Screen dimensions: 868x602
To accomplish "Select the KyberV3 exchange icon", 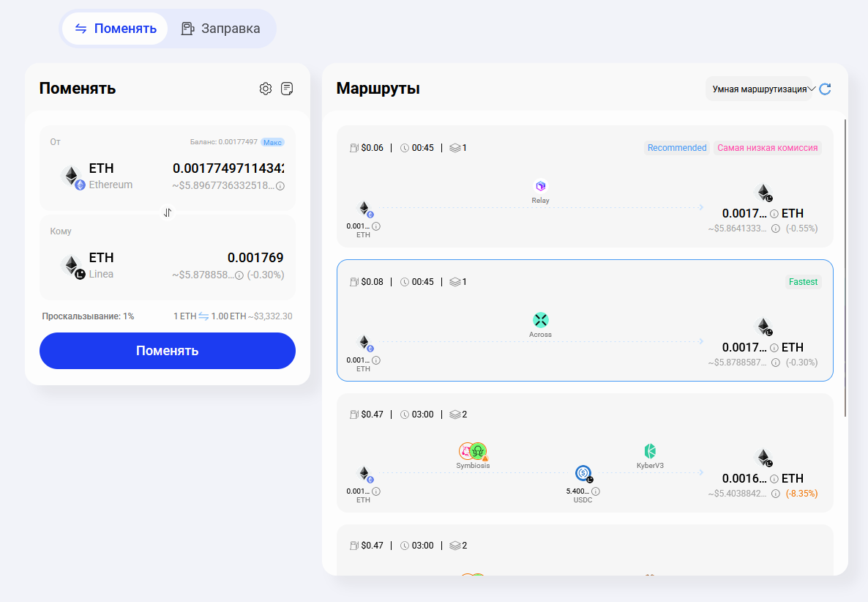I will tap(649, 452).
